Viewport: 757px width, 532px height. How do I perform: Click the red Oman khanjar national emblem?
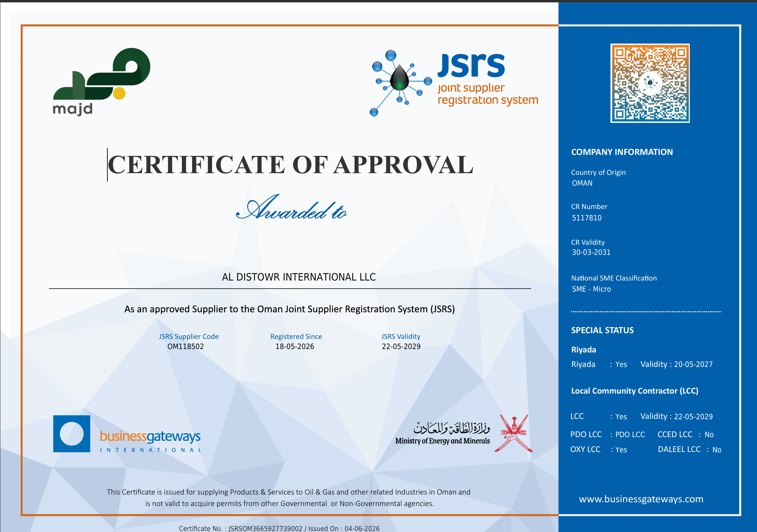[x=514, y=433]
